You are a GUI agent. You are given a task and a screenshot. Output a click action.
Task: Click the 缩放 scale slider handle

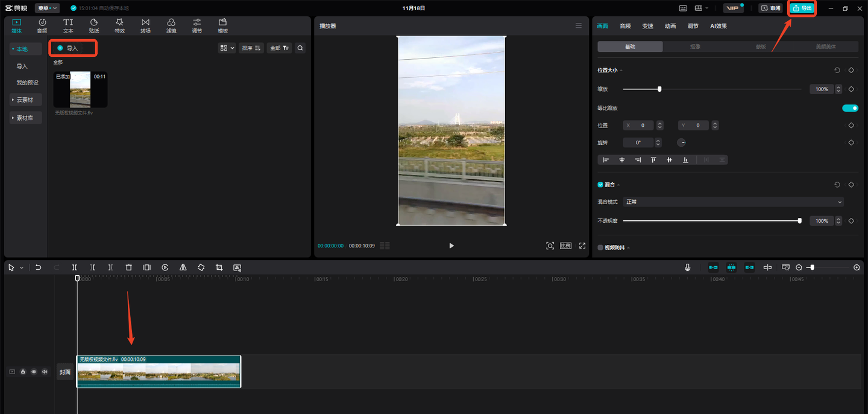click(x=659, y=89)
